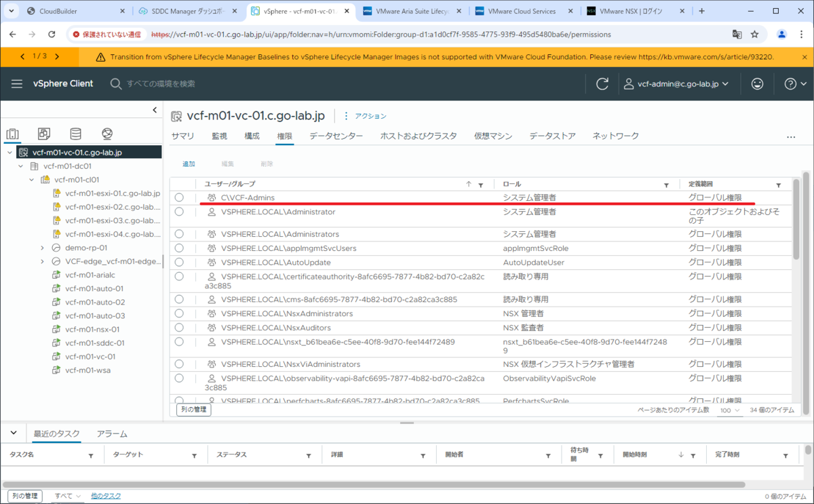Bookmark this page with the star icon

[x=754, y=34]
